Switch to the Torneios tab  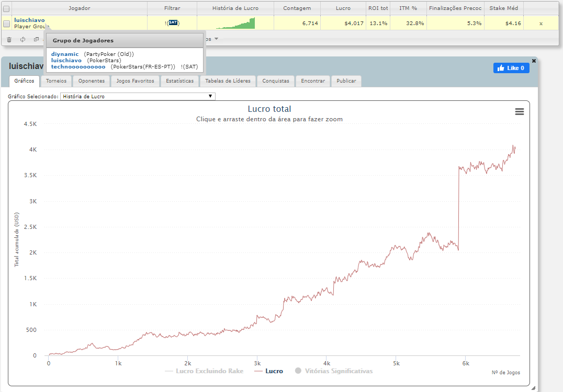56,81
